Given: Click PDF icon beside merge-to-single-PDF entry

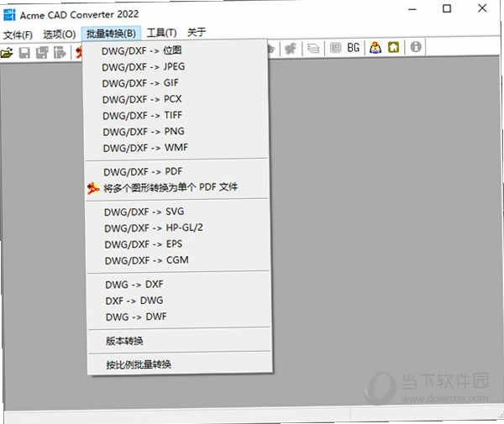Looking at the screenshot, I should click(x=93, y=188).
